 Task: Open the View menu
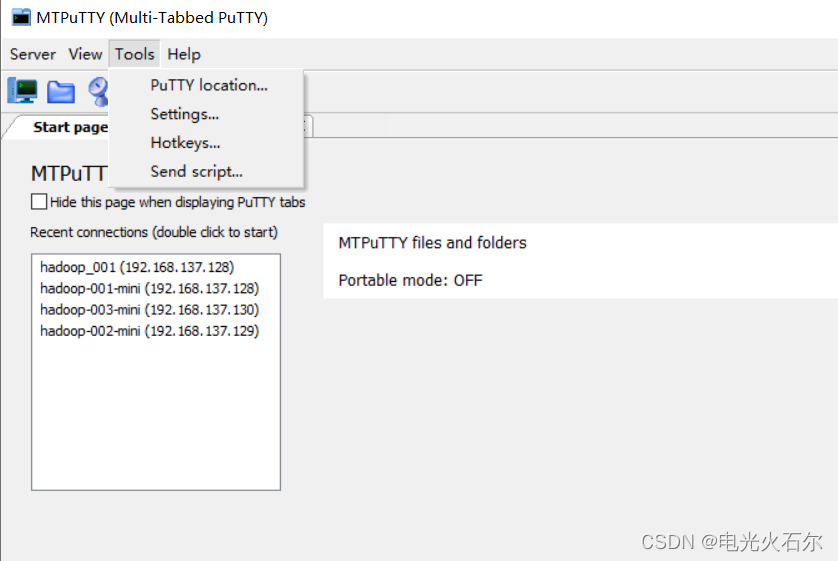click(85, 54)
